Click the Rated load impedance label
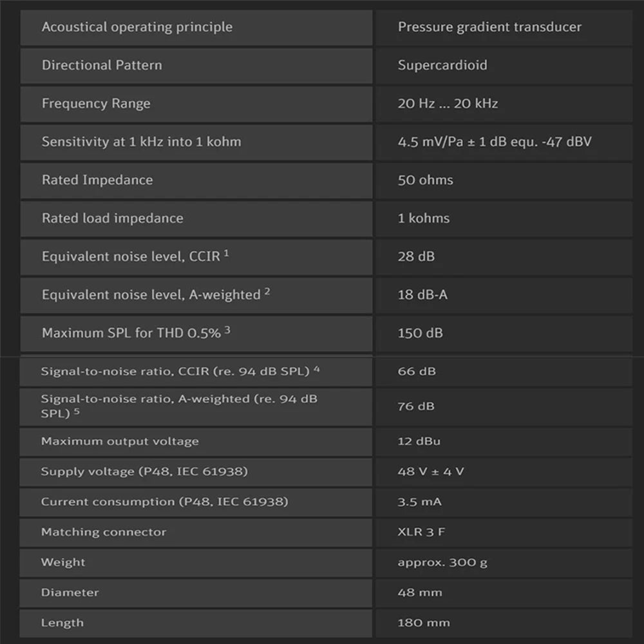The image size is (644, 644). pyautogui.click(x=112, y=218)
